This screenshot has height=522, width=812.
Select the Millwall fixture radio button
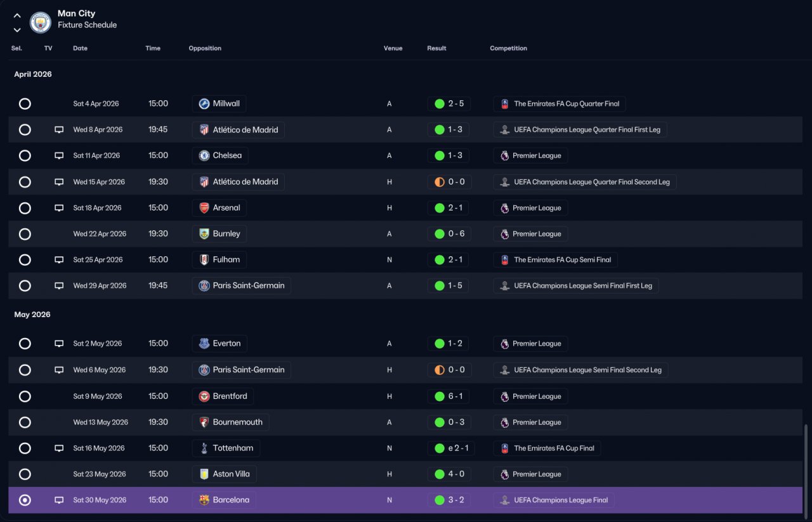pos(25,103)
